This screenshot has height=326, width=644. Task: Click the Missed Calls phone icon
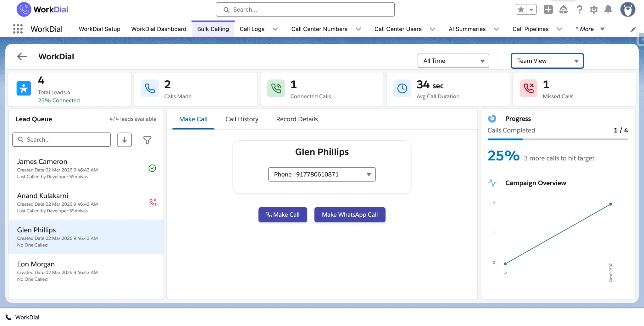[529, 88]
